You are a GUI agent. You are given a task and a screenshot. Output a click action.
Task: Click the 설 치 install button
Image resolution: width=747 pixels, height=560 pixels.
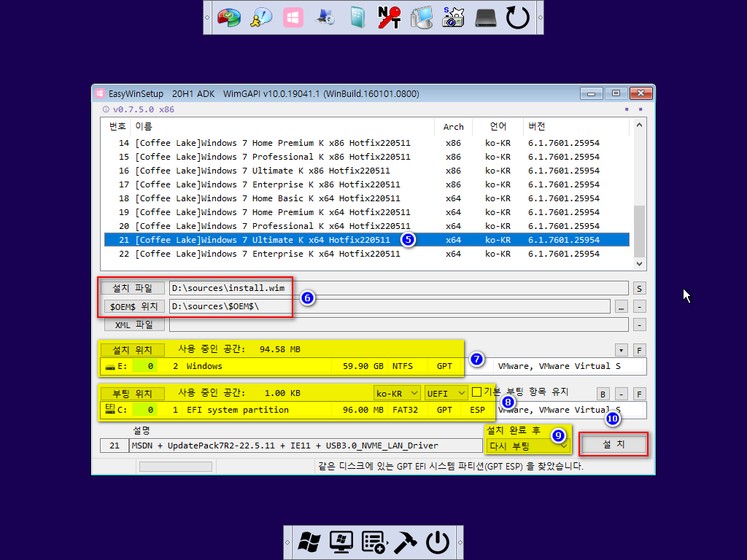tap(614, 444)
